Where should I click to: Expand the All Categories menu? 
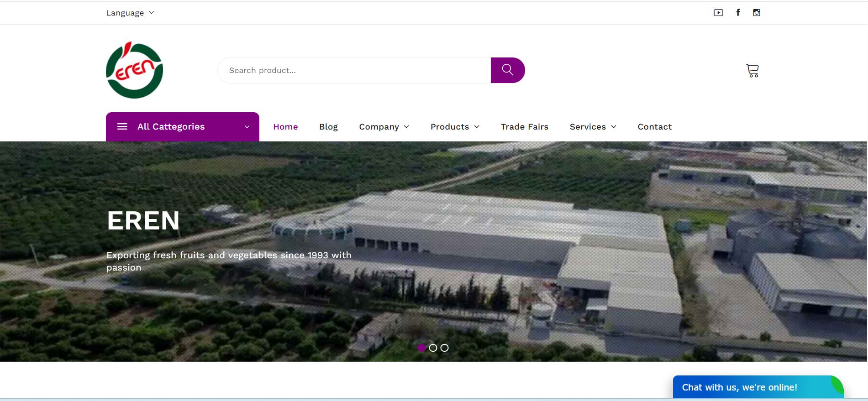pyautogui.click(x=183, y=127)
